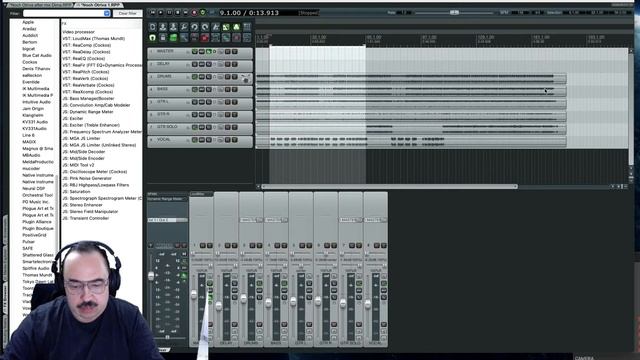This screenshot has width=640, height=360.
Task: Select MeldaProduction in the vendor list
Action: point(38,162)
